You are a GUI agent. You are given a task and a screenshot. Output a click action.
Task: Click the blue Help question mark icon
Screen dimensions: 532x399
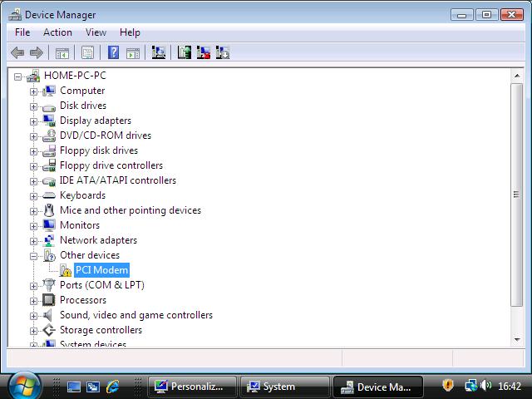[x=113, y=52]
